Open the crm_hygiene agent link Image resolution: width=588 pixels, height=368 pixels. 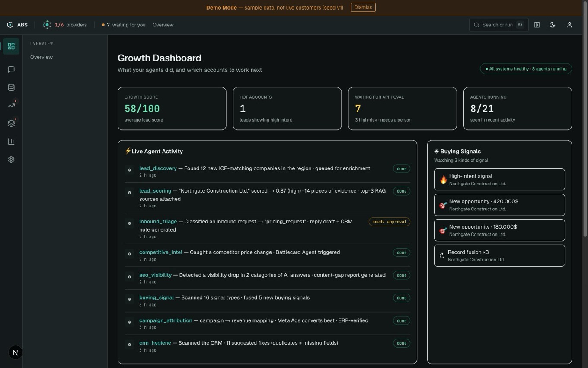click(x=155, y=343)
